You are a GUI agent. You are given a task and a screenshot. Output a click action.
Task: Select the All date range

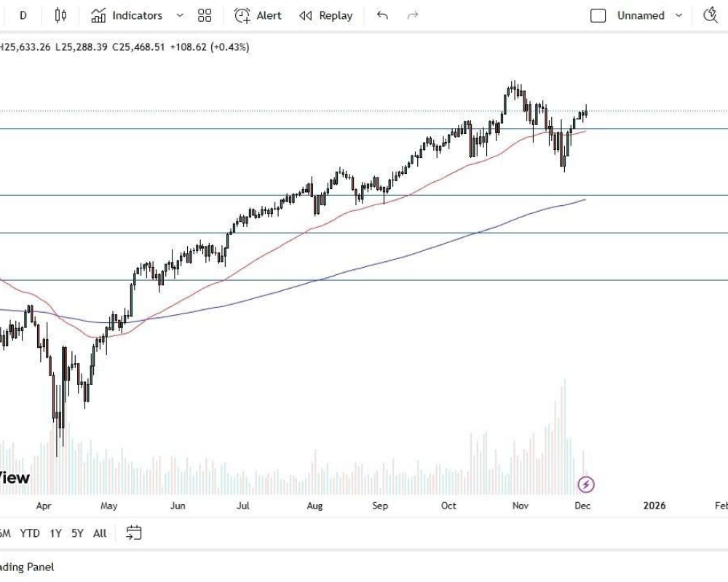click(100, 533)
